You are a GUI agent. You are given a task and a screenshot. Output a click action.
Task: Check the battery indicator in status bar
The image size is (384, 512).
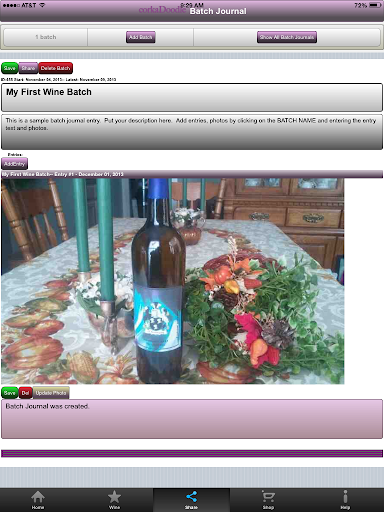click(x=375, y=5)
